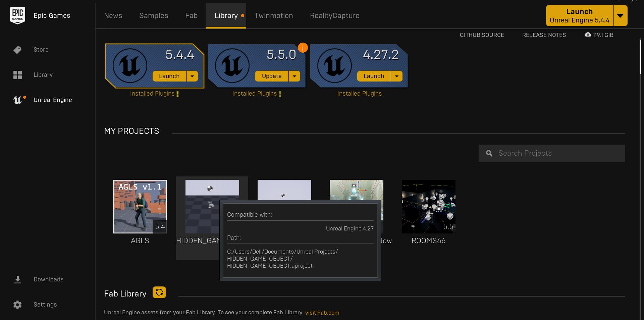This screenshot has height=320, width=644.
Task: Click the Fab Library heading
Action: click(125, 294)
